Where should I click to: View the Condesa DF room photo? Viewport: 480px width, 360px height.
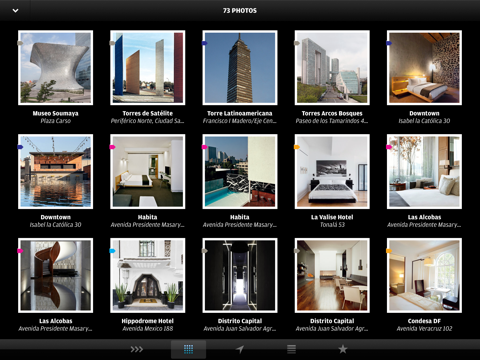(424, 275)
